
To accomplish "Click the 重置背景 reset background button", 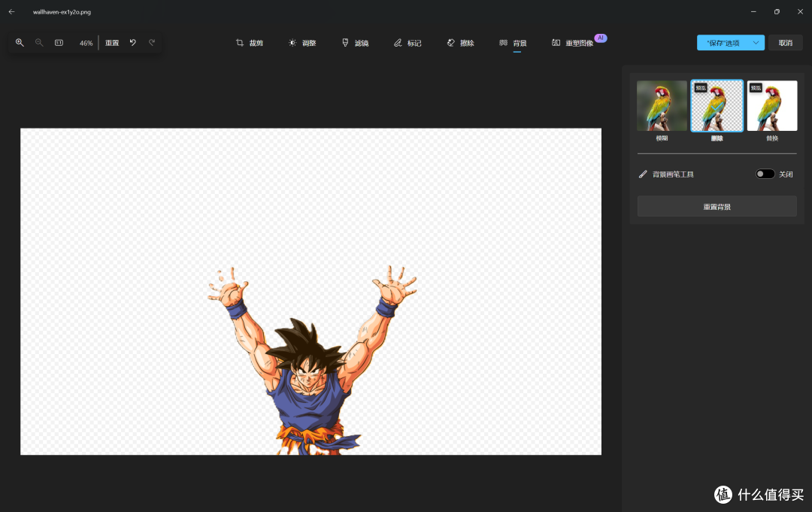I will (717, 207).
